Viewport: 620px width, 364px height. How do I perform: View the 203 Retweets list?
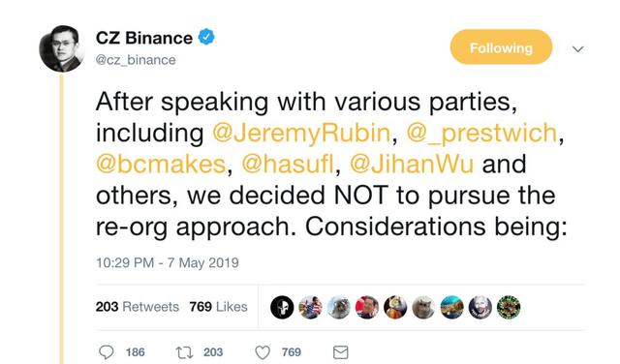tap(138, 307)
